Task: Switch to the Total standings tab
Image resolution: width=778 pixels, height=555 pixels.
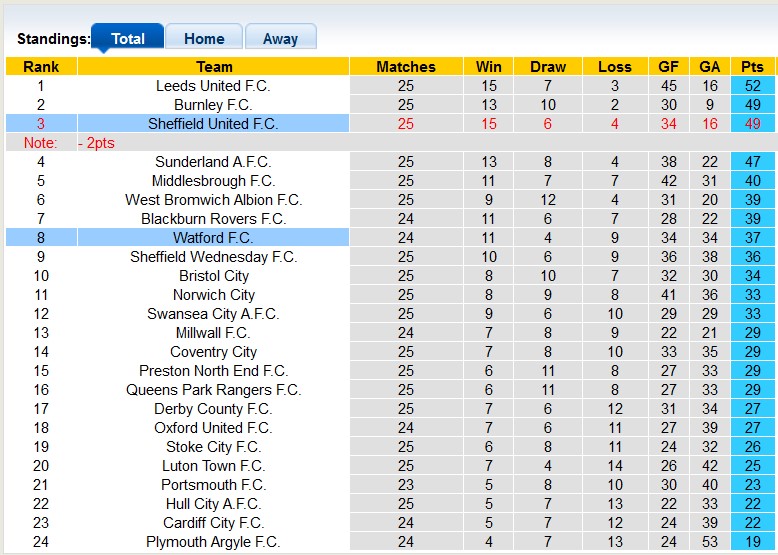Action: [127, 39]
